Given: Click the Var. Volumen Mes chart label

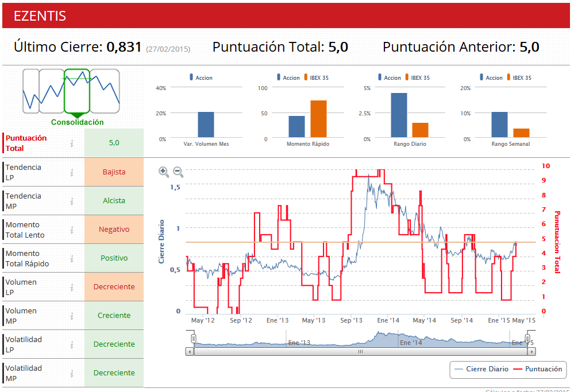Looking at the screenshot, I should pyautogui.click(x=206, y=144).
